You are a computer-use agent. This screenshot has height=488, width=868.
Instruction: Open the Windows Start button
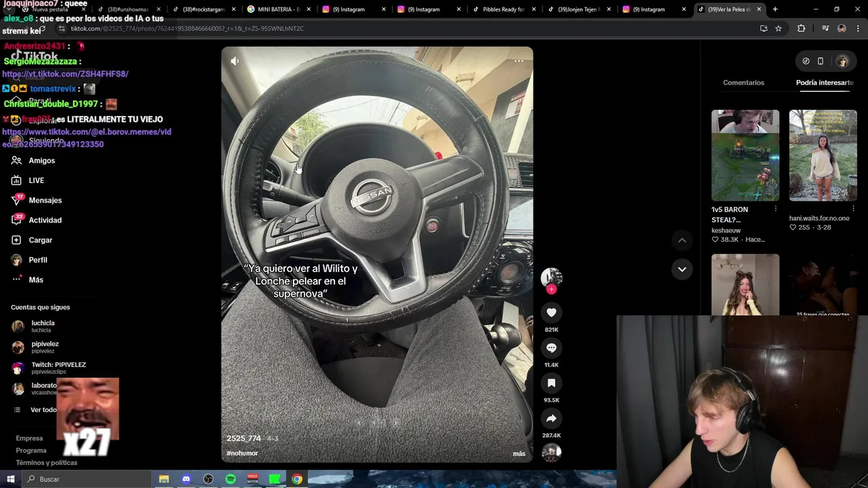[10, 479]
